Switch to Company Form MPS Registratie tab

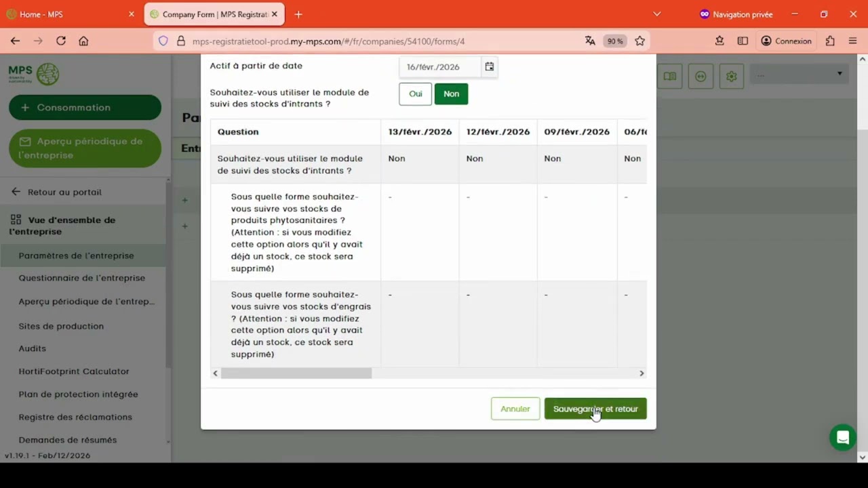(214, 14)
